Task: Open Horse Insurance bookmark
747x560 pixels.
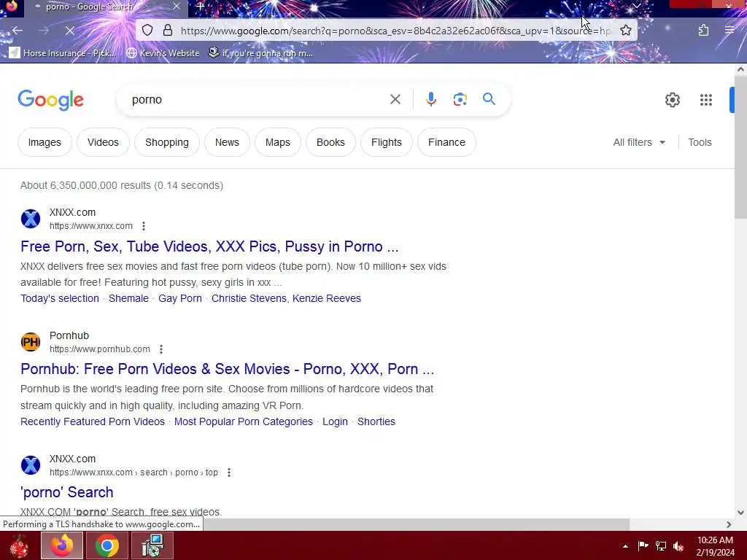Action: pyautogui.click(x=63, y=52)
